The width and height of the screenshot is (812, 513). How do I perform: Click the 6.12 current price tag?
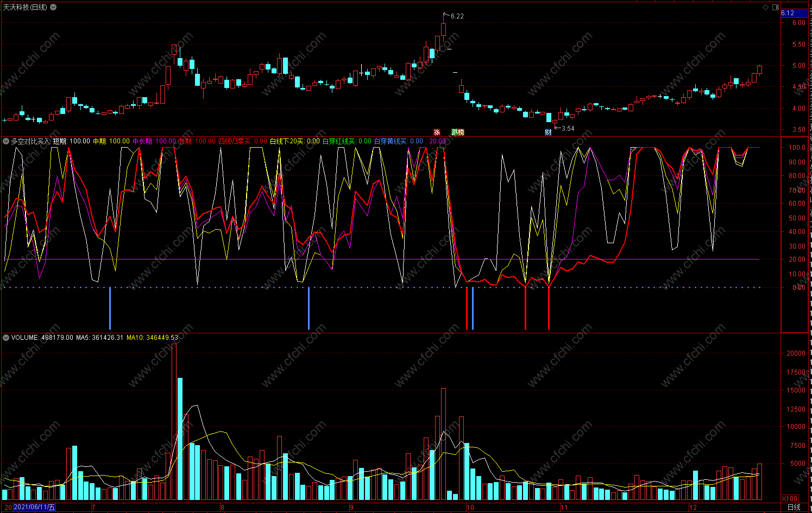[x=794, y=13]
